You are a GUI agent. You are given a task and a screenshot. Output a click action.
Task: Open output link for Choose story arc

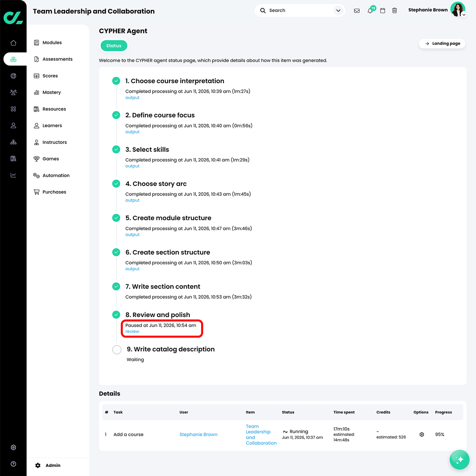coord(132,200)
